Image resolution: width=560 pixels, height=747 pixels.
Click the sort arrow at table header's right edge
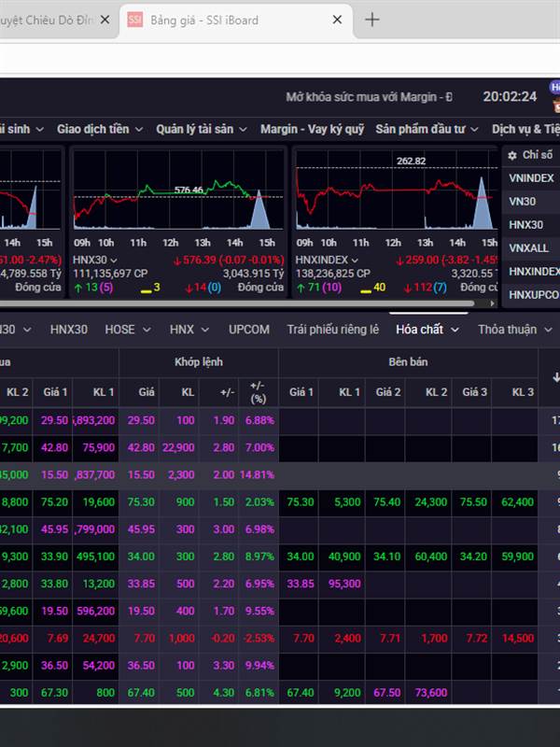click(x=556, y=377)
